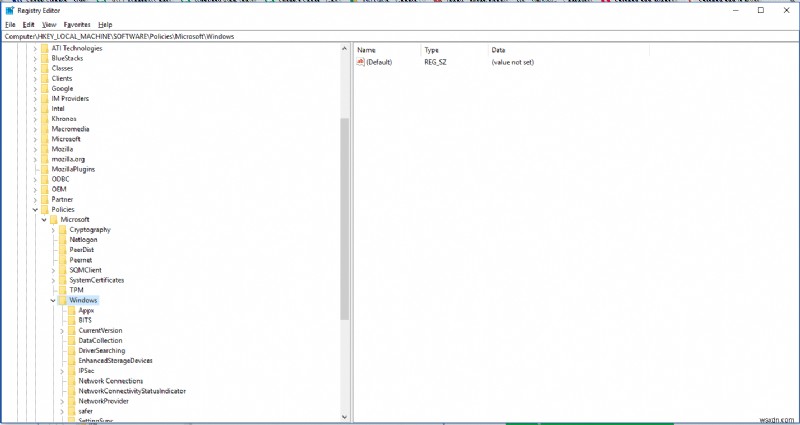The image size is (800, 425).
Task: Click the BlueStacks folder icon
Action: [x=44, y=58]
